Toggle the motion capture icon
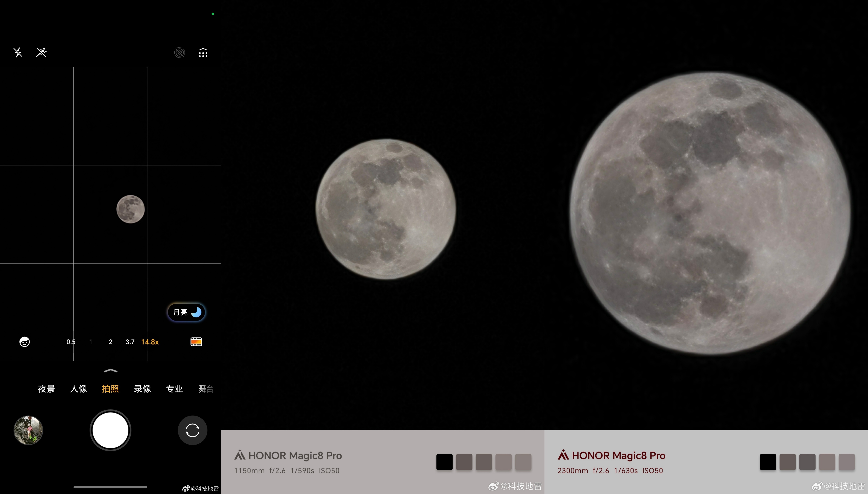This screenshot has height=494, width=868. tap(41, 53)
